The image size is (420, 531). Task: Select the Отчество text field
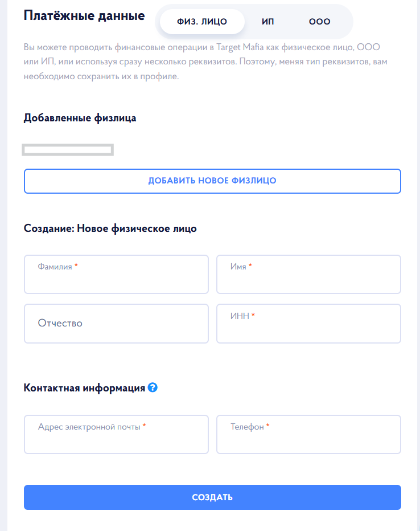coord(116,324)
